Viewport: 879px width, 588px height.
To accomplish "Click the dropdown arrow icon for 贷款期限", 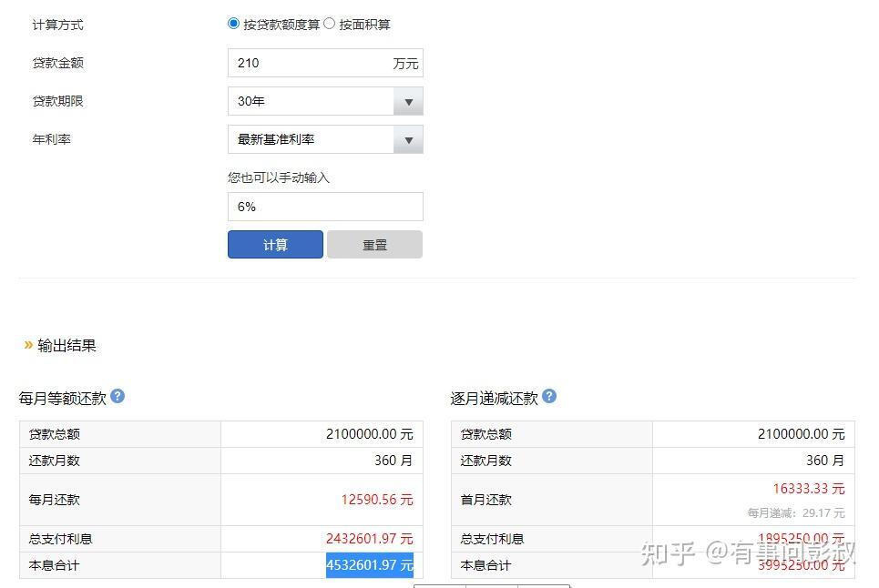I will tap(409, 101).
